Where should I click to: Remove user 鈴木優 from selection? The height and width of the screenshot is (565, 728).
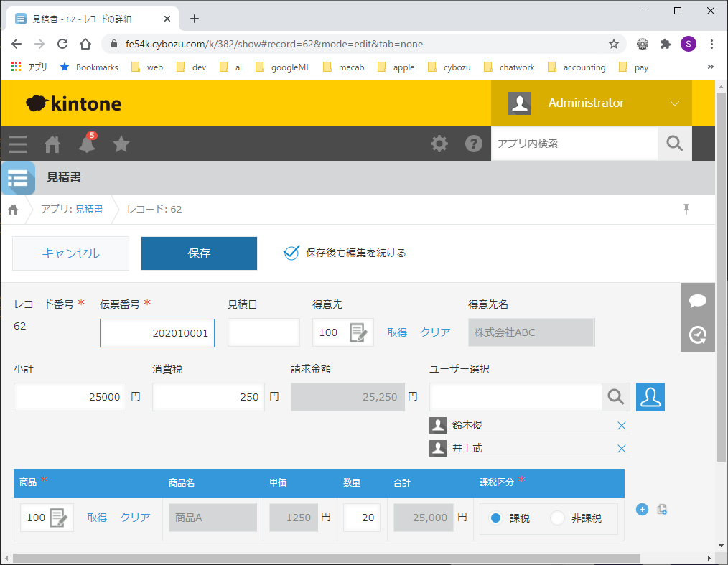[x=621, y=426]
